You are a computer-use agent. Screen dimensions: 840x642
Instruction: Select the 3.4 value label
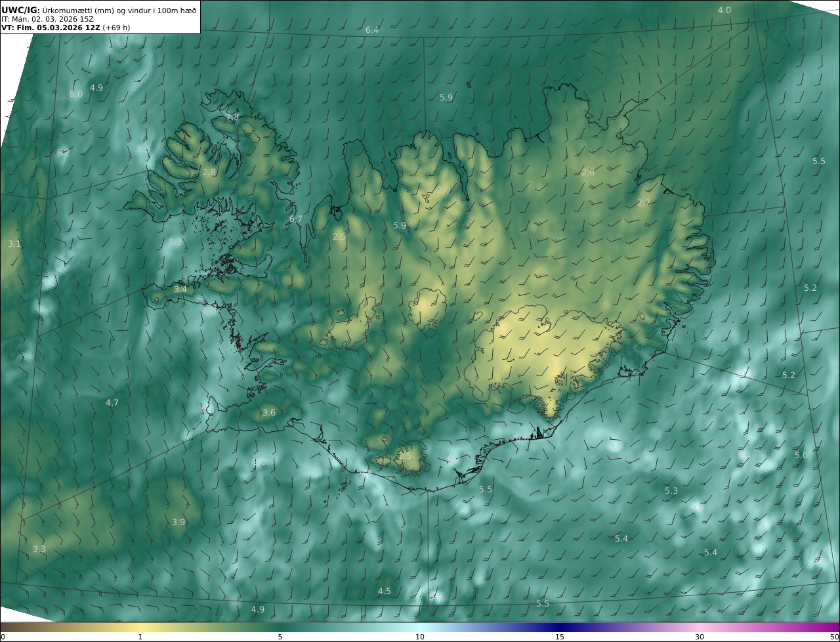180,289
